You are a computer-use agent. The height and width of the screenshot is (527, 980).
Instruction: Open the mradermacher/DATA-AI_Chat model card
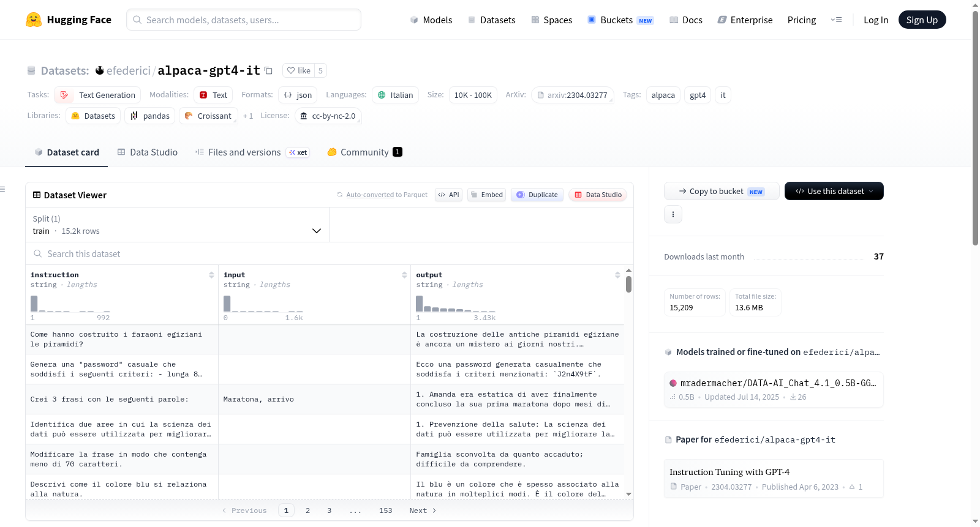point(774,389)
